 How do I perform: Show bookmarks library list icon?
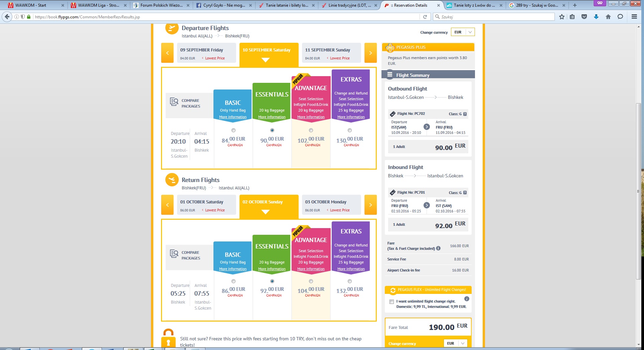point(572,17)
